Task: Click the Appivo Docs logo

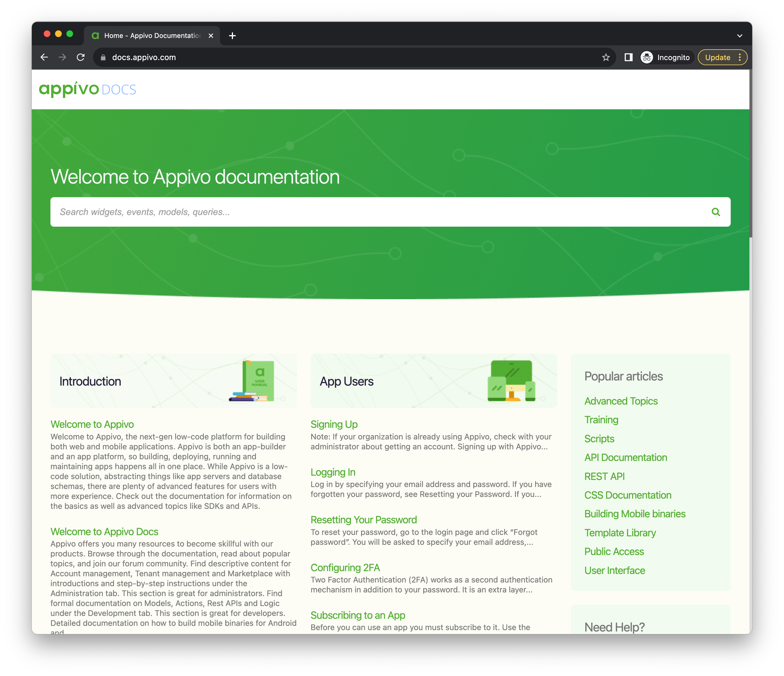Action: click(x=87, y=89)
